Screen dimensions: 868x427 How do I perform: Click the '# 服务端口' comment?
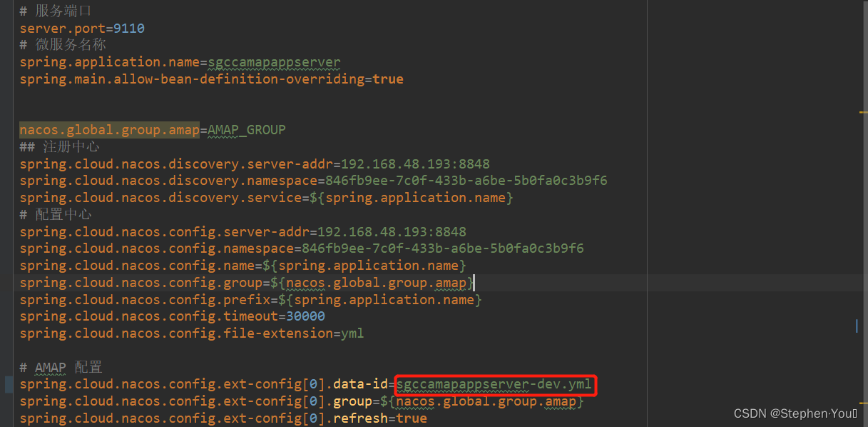55,11
